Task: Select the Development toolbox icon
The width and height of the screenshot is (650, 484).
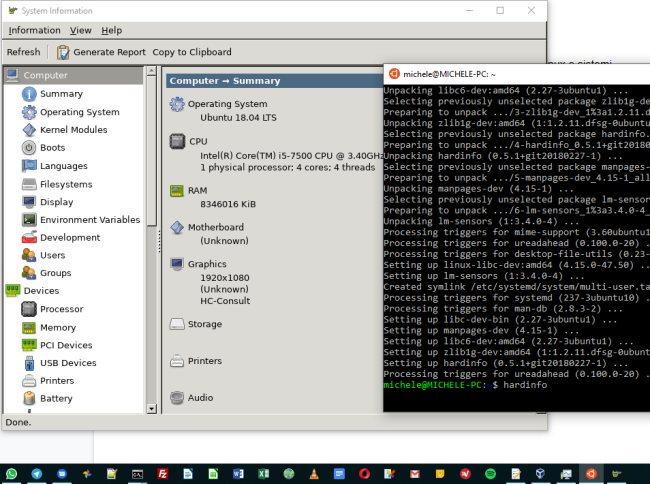Action: (x=29, y=237)
